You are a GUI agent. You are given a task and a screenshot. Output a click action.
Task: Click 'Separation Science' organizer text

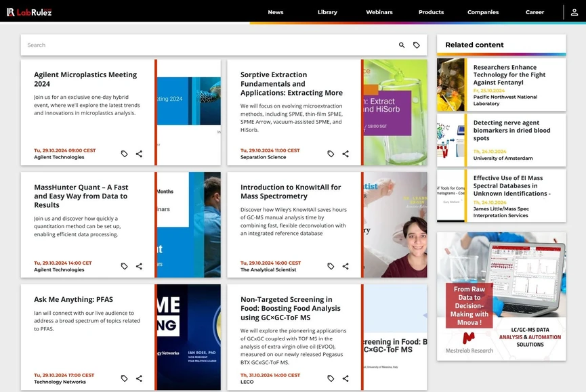coord(263,157)
